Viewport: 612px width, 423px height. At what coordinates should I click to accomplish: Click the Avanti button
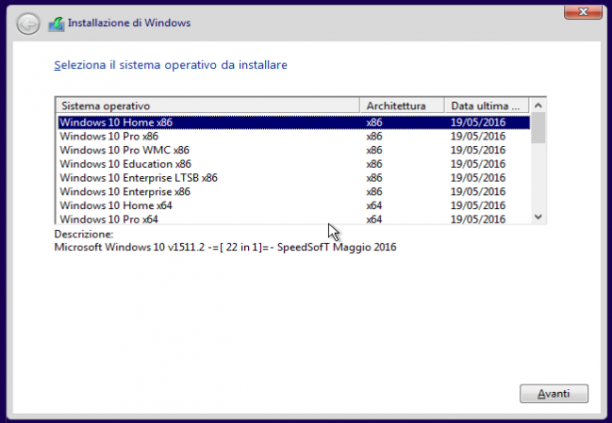[554, 393]
